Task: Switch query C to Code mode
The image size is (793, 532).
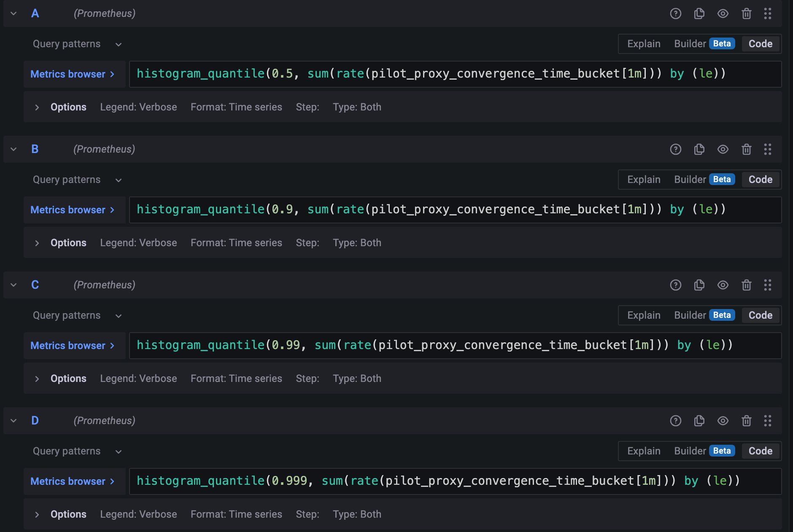Action: 761,315
